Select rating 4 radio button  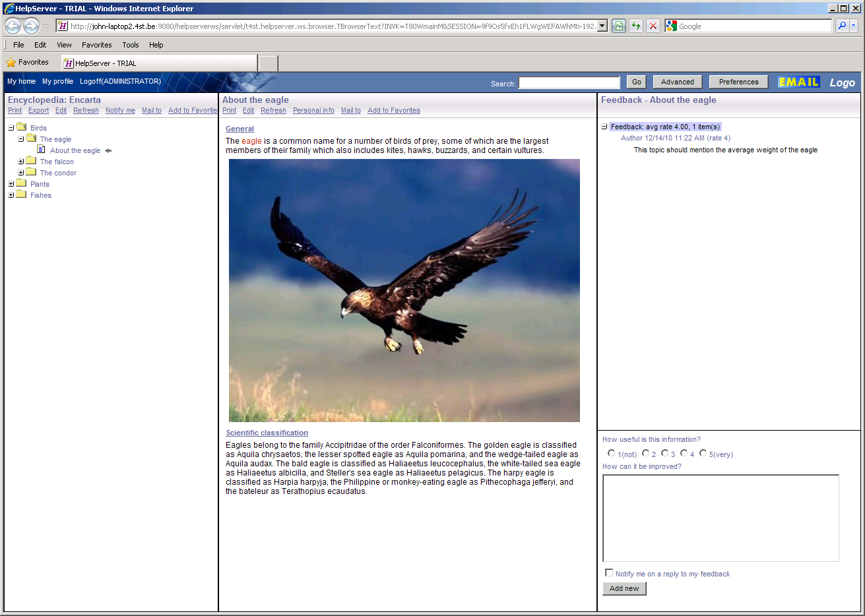pos(684,453)
